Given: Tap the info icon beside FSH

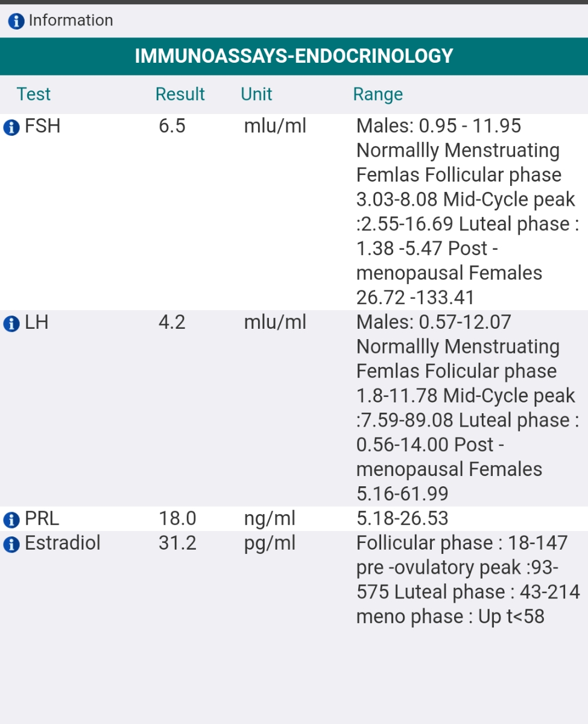Looking at the screenshot, I should pos(11,127).
